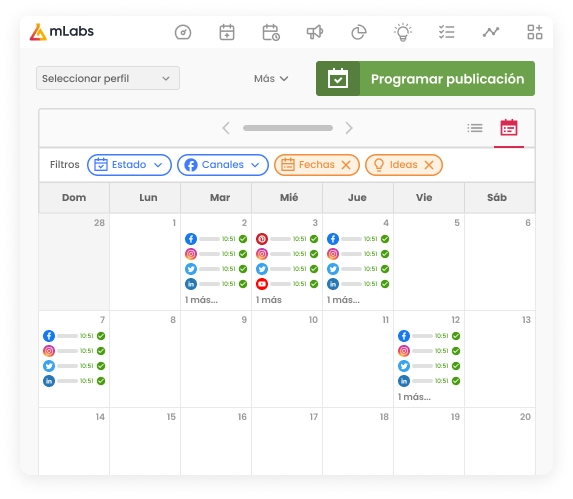The image size is (573, 499).
Task: Select day 20 calendar cell
Action: click(500, 441)
